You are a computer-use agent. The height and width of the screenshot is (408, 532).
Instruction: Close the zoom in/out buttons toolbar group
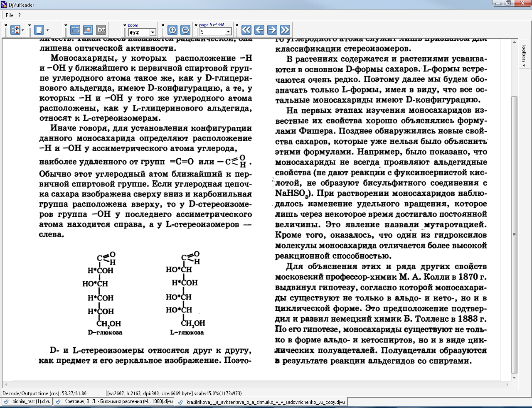pyautogui.click(x=163, y=25)
